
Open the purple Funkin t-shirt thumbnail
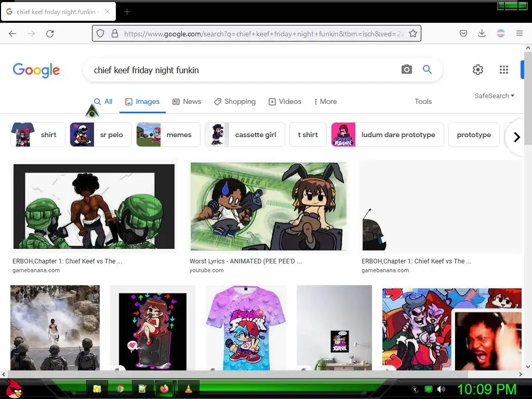tap(246, 328)
